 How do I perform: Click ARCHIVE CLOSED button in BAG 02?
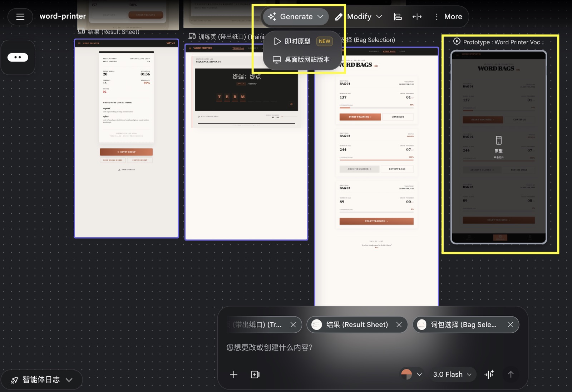click(359, 169)
